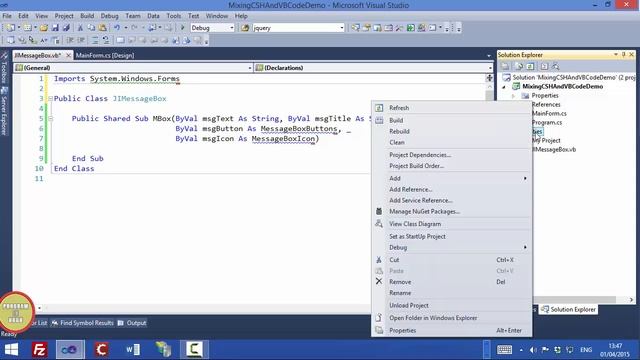Open the Output tab at bottom
Screen dimensions: 640x360
[132, 323]
